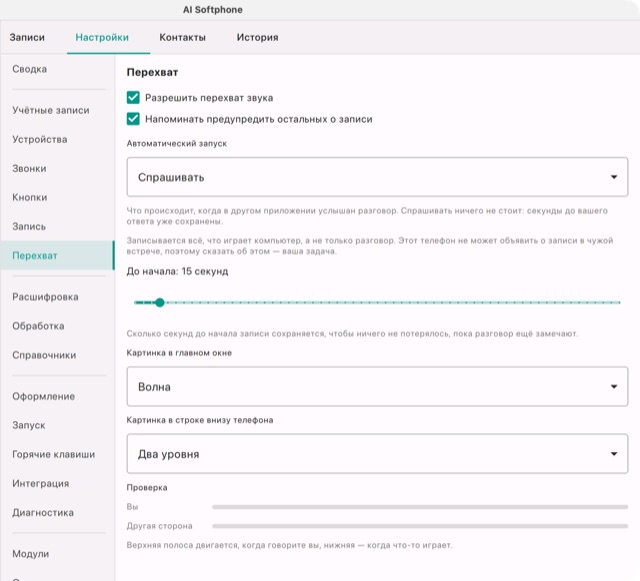Screen dimensions: 640x581
Task: Toggle Напоминать предупредить остальных о записи
Action: coord(133,119)
